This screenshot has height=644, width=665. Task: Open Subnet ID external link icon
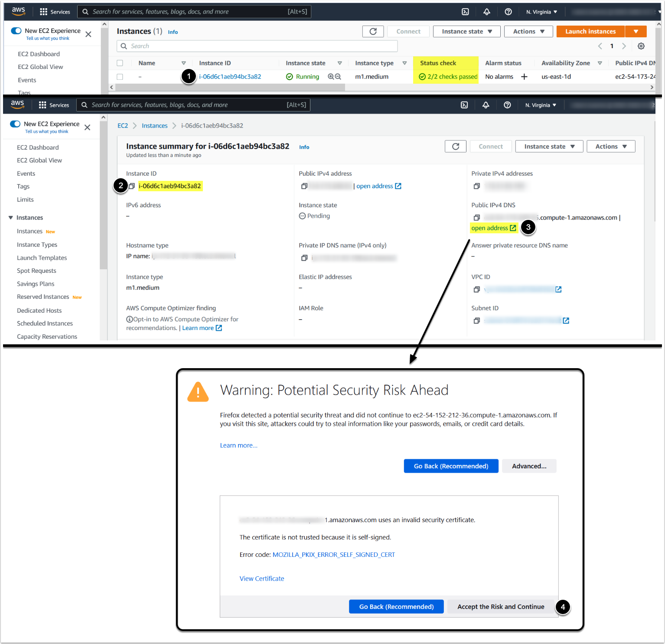tap(566, 320)
